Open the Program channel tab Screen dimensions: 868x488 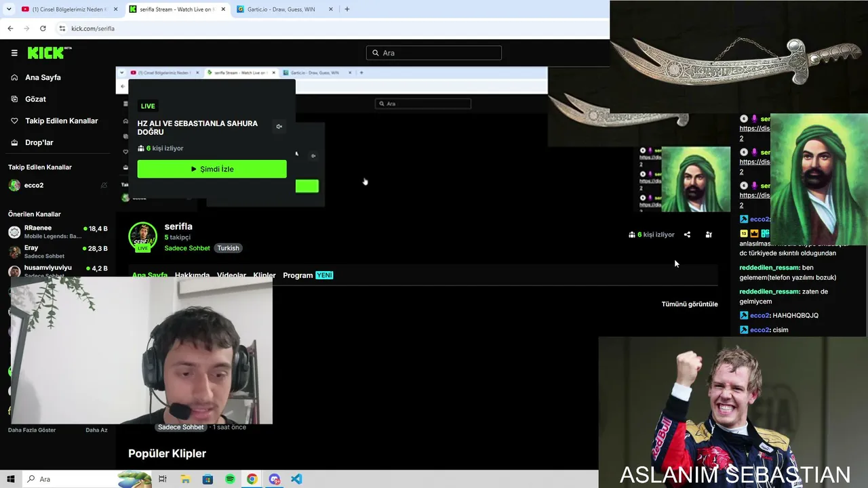pos(308,275)
